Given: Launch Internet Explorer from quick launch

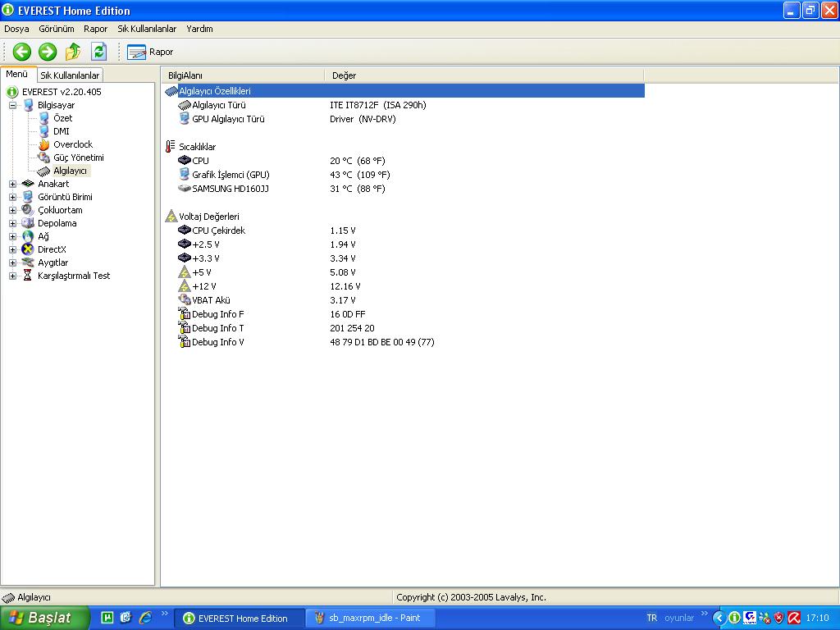Looking at the screenshot, I should click(145, 618).
